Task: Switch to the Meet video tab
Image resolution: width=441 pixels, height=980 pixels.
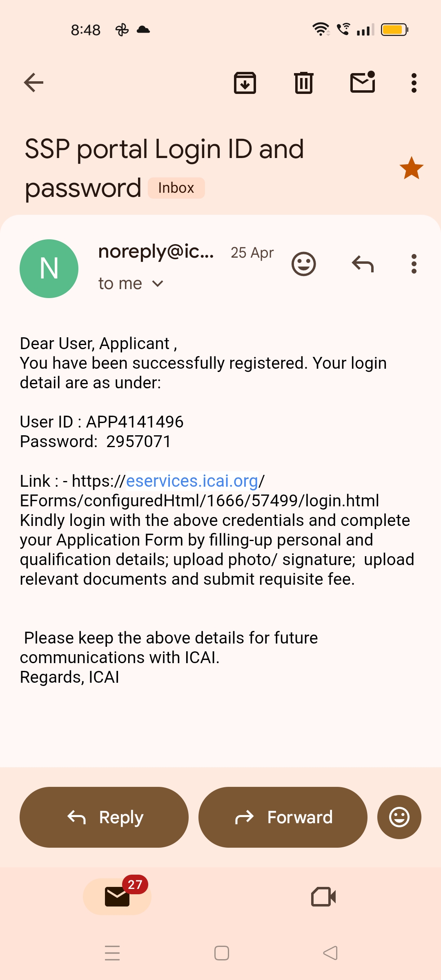Action: pos(323,897)
